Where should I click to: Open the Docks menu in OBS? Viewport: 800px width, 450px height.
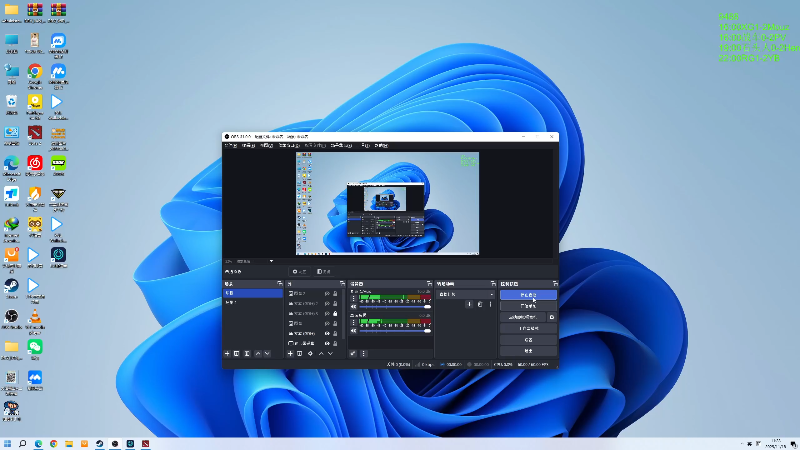tap(289, 145)
